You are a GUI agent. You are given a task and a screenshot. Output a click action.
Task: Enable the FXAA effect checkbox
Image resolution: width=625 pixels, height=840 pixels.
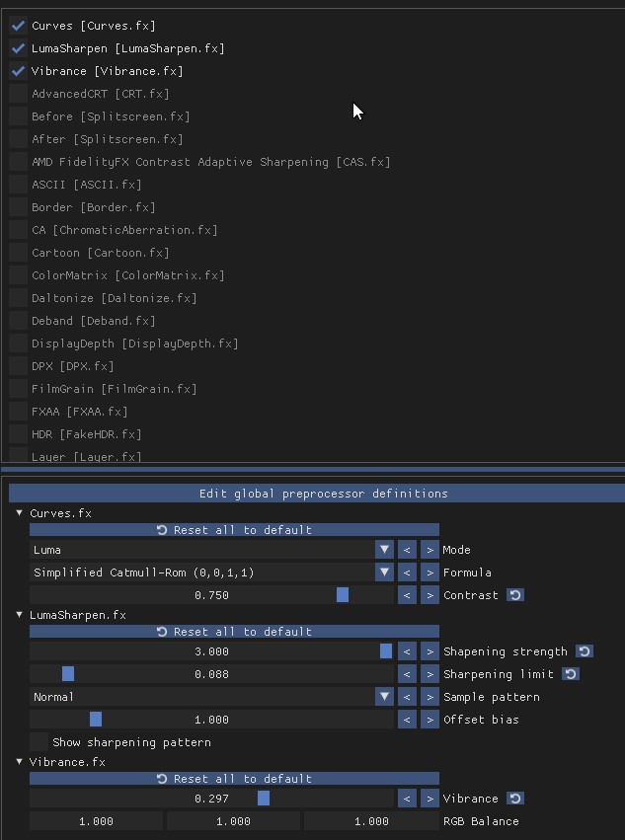[18, 412]
